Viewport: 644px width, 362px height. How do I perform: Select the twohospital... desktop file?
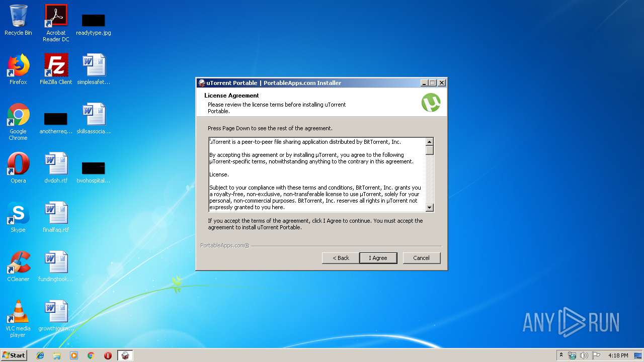(x=94, y=171)
